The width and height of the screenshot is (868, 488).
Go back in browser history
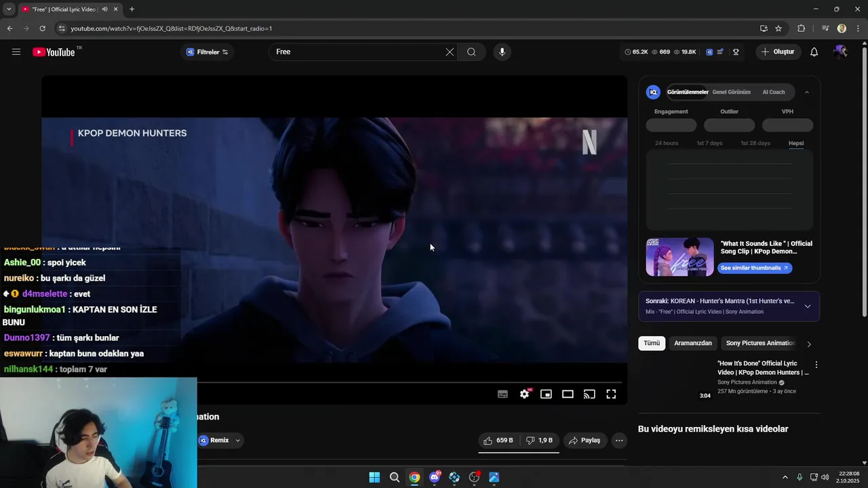click(x=9, y=28)
